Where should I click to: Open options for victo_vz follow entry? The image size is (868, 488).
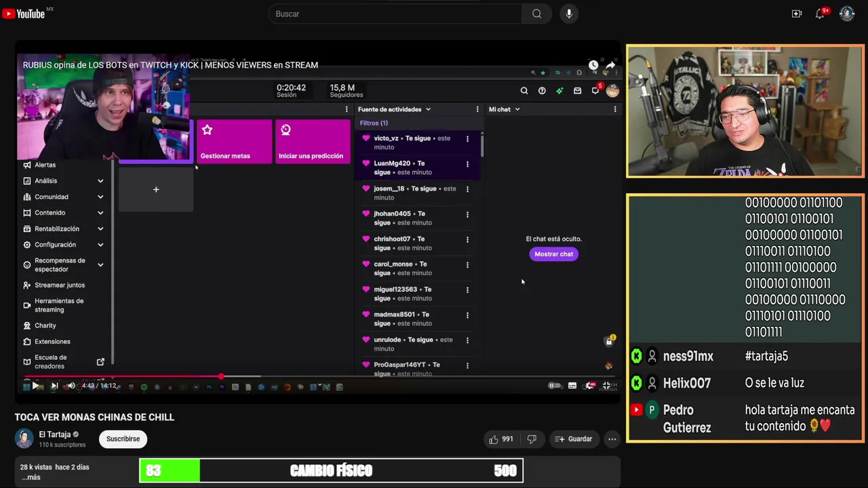467,139
